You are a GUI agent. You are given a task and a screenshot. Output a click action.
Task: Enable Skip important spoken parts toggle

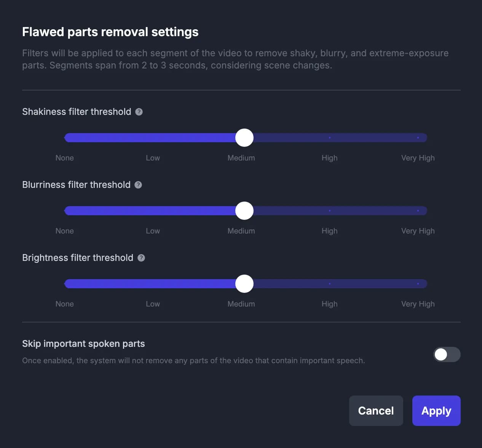(x=447, y=354)
